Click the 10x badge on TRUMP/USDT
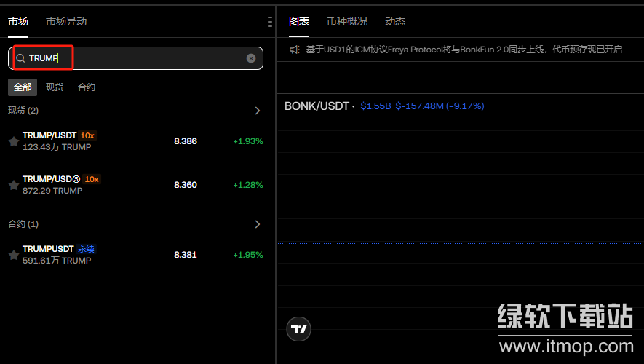Viewport: 644px width, 364px height. click(x=87, y=135)
